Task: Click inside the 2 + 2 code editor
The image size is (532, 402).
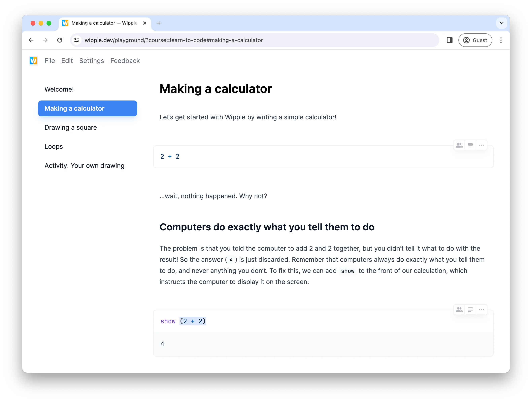Action: (323, 157)
